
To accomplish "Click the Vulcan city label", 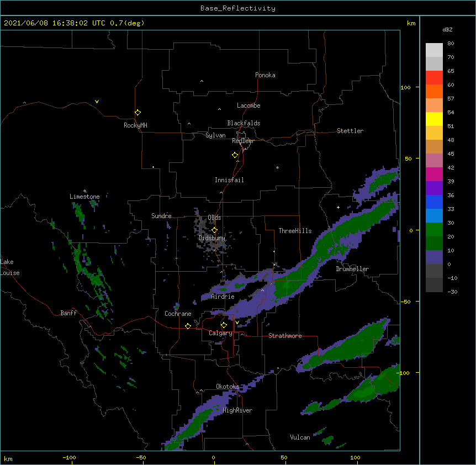I will tap(300, 437).
